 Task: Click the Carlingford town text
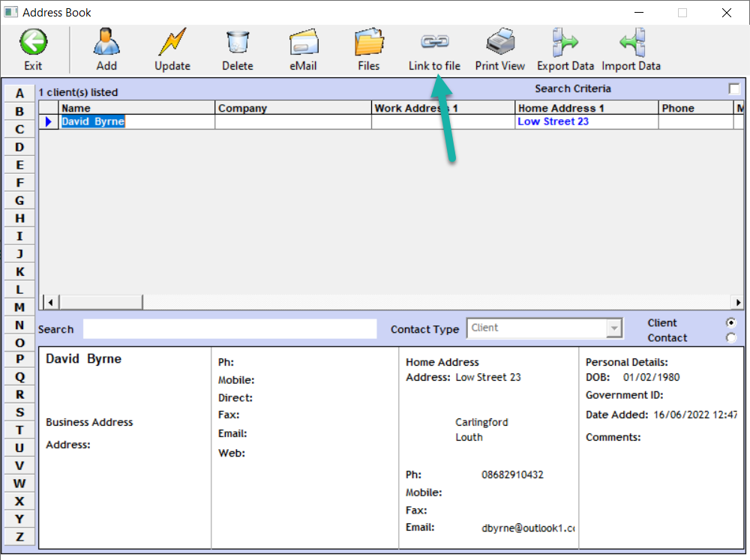point(481,422)
